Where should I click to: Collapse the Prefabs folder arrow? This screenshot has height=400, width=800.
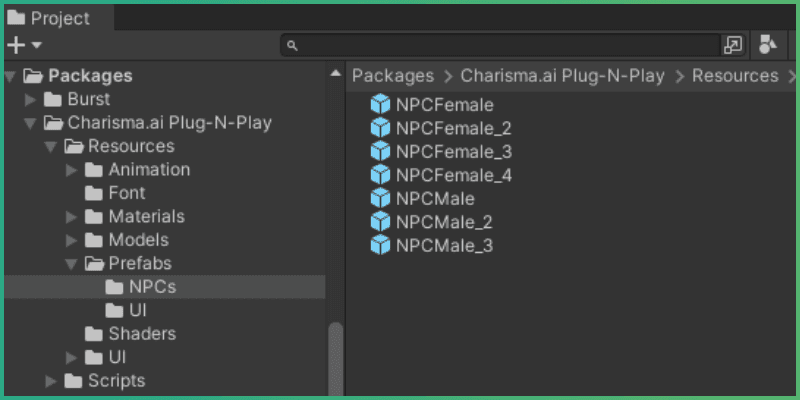pos(71,264)
